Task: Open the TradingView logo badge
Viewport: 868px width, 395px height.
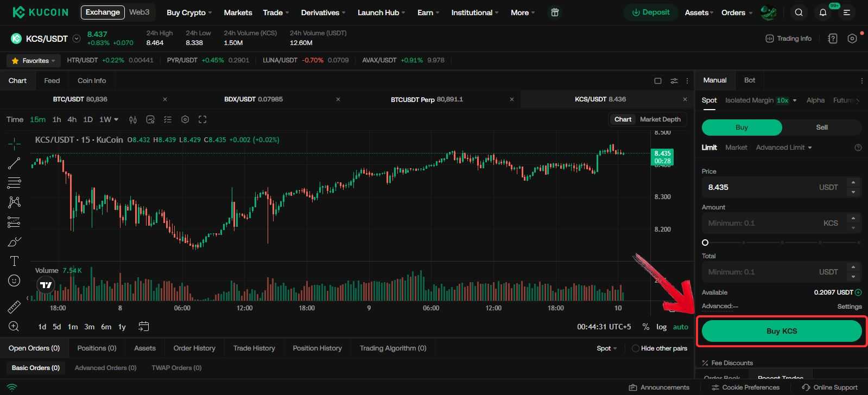Action: pyautogui.click(x=46, y=285)
